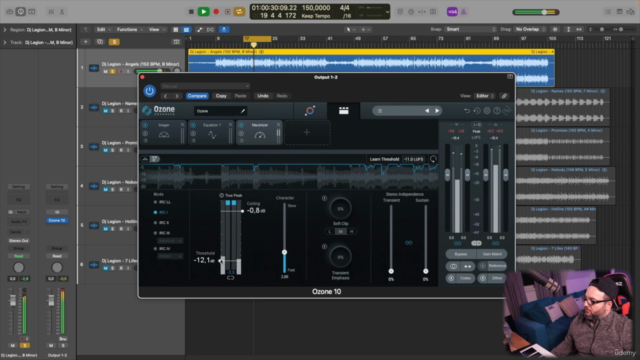Stop playback in Logic transport
The height and width of the screenshot is (360, 640).
coord(191,12)
